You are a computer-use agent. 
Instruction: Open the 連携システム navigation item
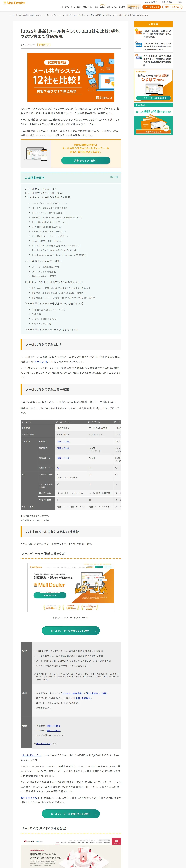click(x=112, y=7)
